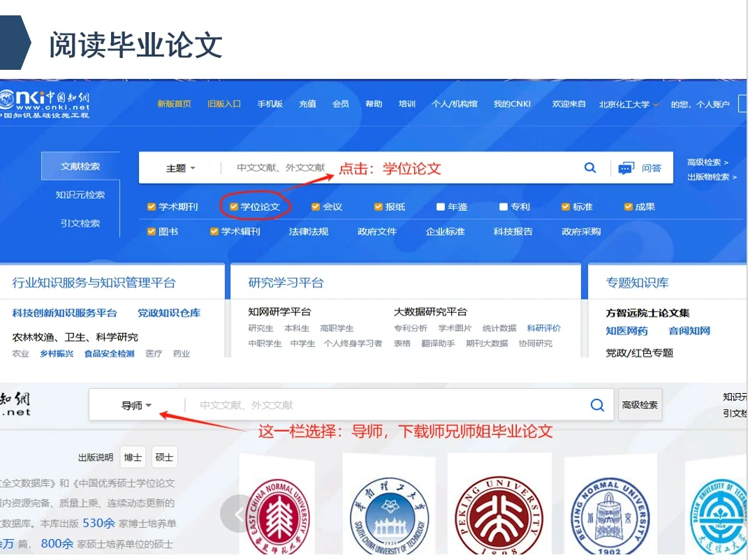Click the magnifier search icon in top search bar
748x560 pixels.
click(590, 168)
